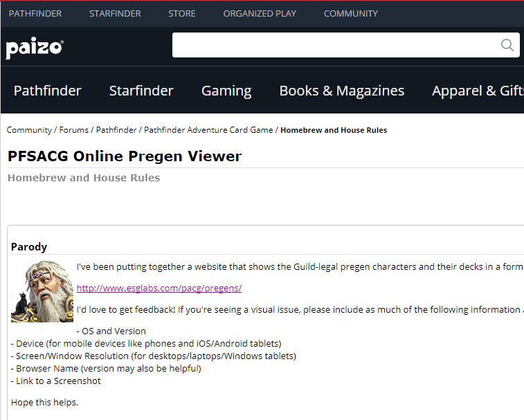Click the '- Link to a Screenshot' line
The height and width of the screenshot is (420, 524).
pyautogui.click(x=56, y=381)
